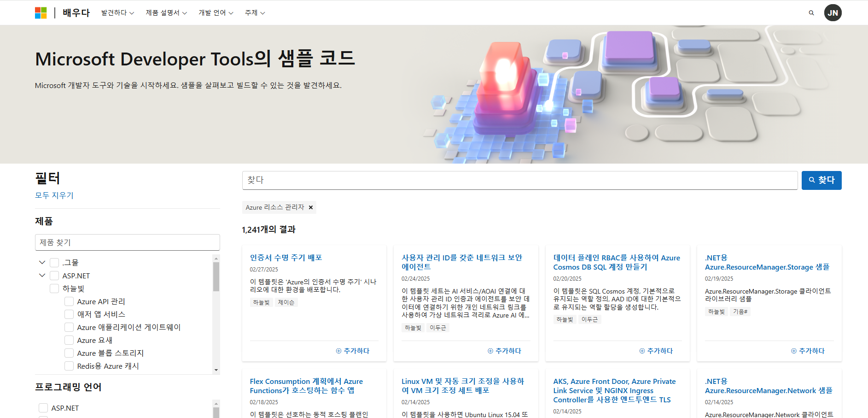
Task: Open AKS Azure Front Door TLS sample
Action: coord(614,390)
